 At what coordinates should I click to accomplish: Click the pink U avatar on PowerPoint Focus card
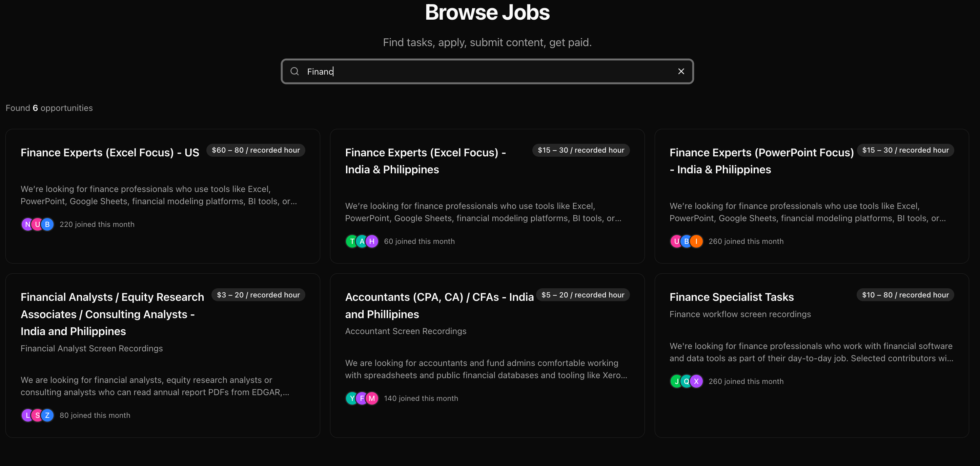676,241
